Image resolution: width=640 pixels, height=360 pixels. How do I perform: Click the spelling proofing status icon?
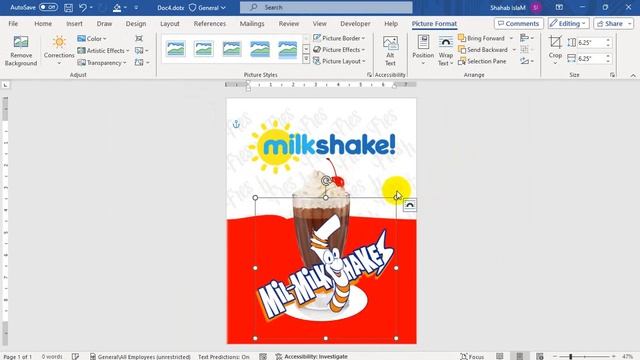tap(75, 356)
